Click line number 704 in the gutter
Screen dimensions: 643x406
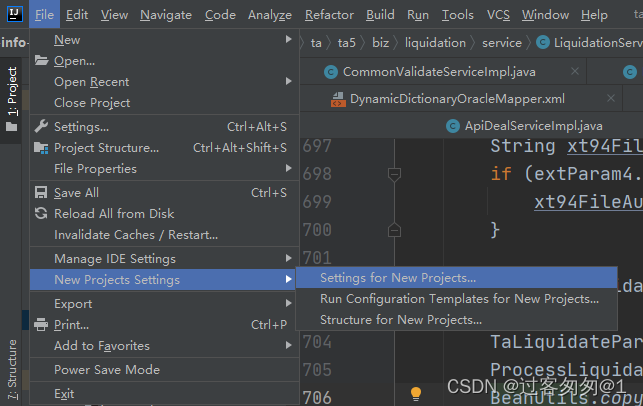pyautogui.click(x=317, y=342)
